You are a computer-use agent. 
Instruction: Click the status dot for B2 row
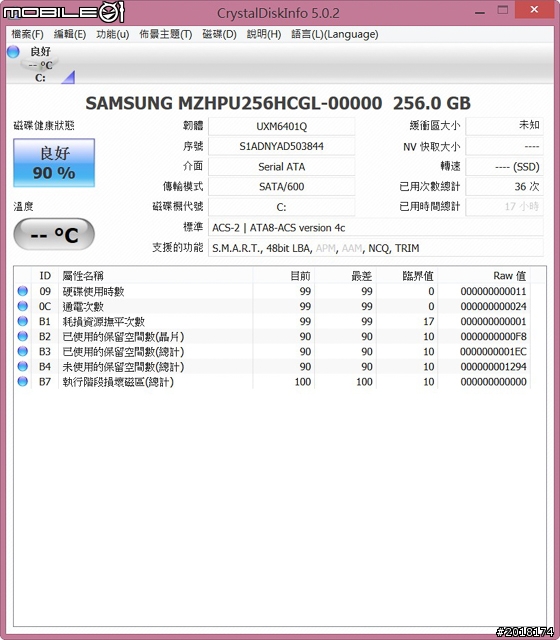[x=22, y=336]
